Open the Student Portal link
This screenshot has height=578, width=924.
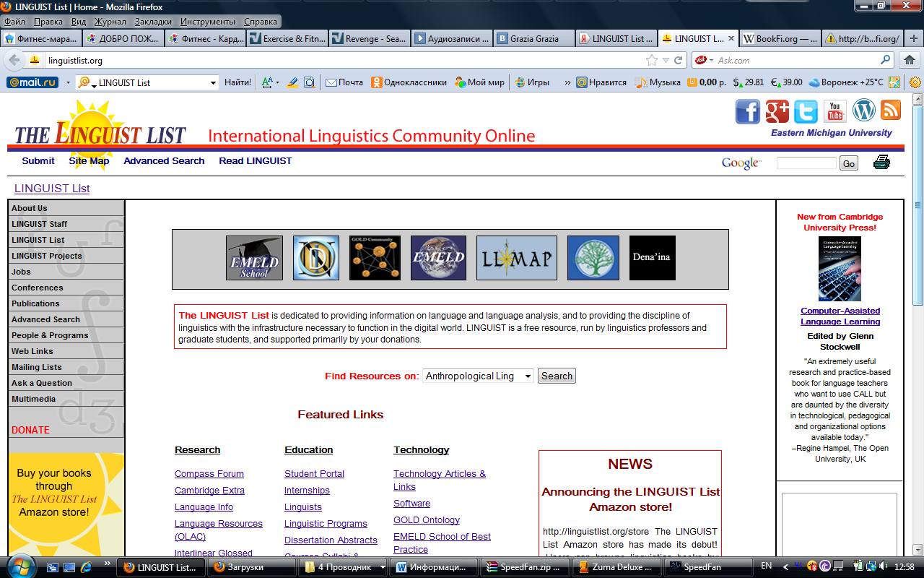(x=314, y=474)
